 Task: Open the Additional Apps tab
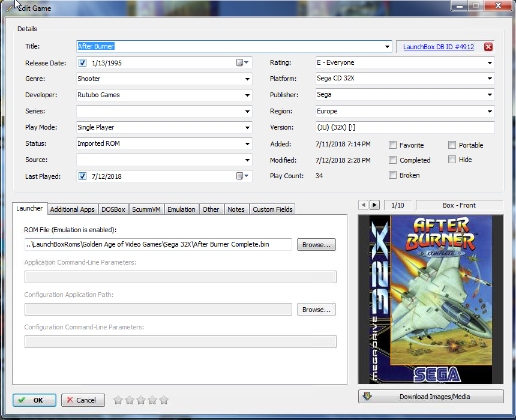[x=73, y=209]
